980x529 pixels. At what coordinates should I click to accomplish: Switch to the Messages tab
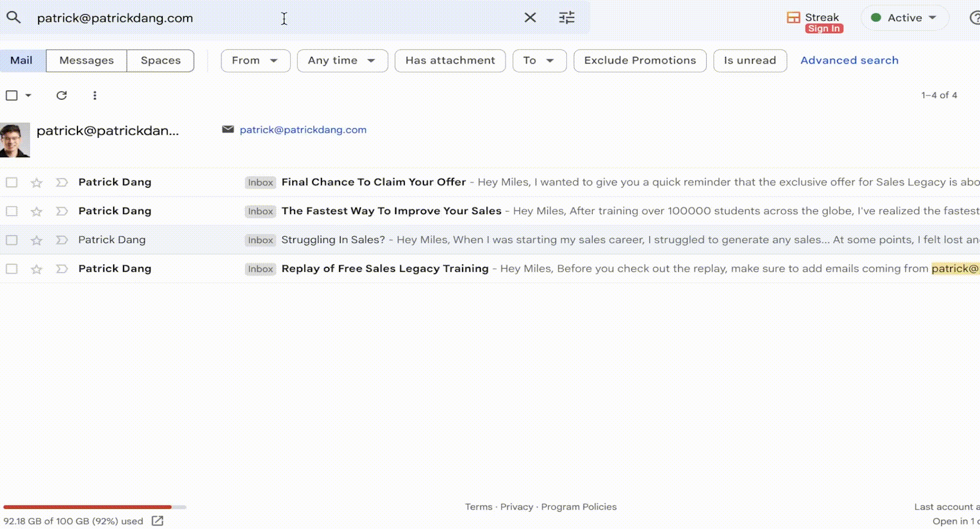coord(86,60)
